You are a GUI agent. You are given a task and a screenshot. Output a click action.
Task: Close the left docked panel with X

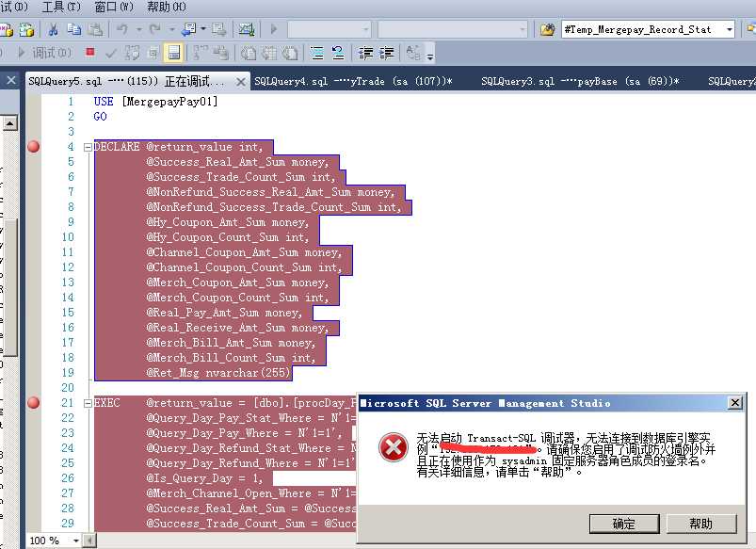(11, 80)
